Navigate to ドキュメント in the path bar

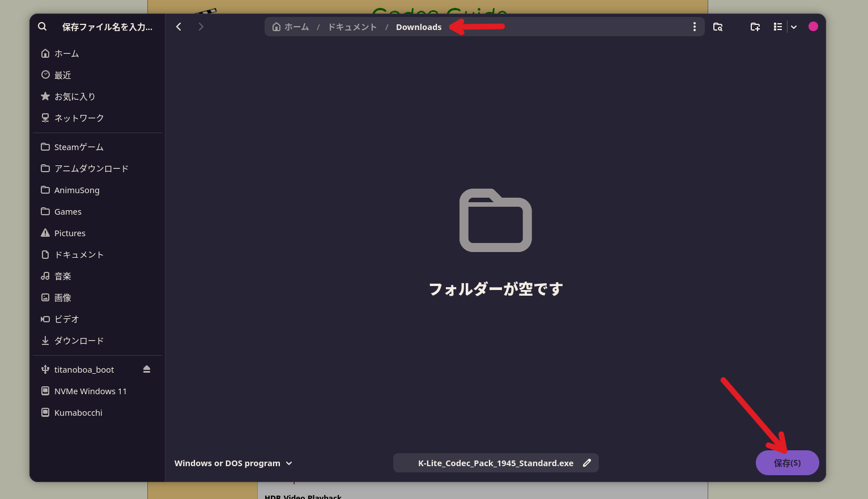coord(352,27)
